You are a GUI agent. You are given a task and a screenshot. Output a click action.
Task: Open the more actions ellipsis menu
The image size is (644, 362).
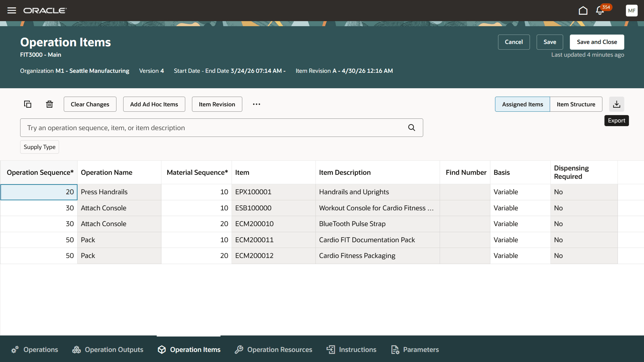[257, 104]
